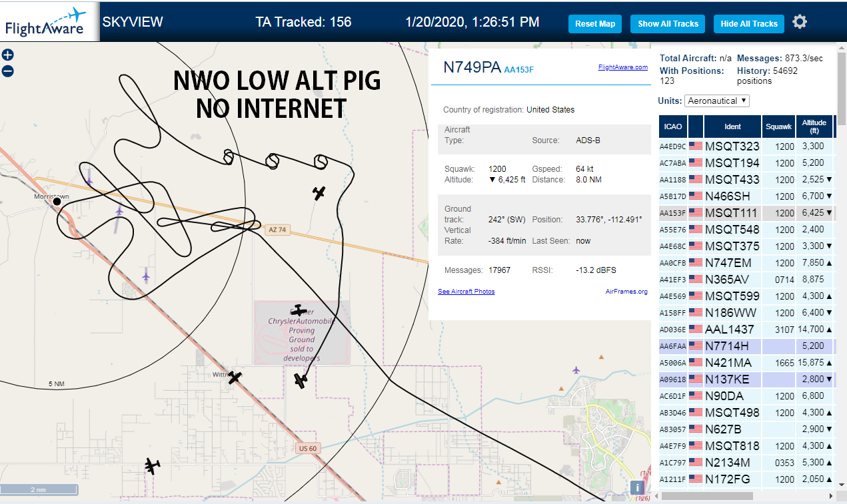The height and width of the screenshot is (504, 847).
Task: Select MSQT498 row in aircraft table
Action: coord(746,412)
